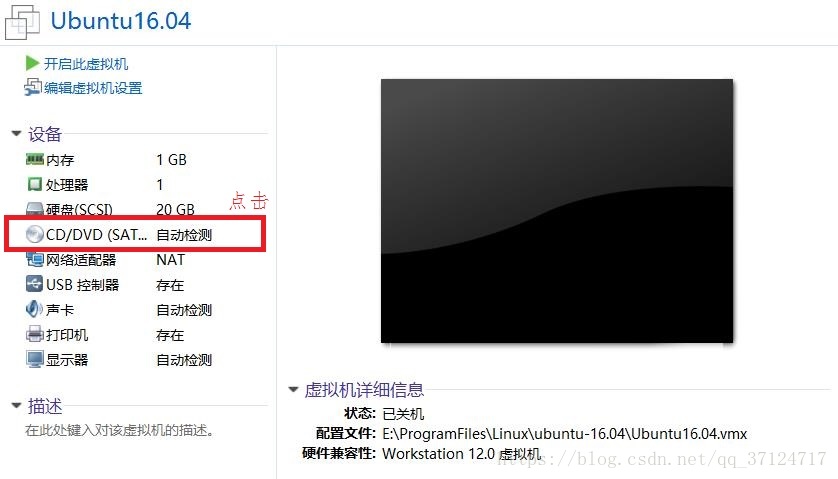Click the description text input area
838x479 pixels.
point(120,430)
